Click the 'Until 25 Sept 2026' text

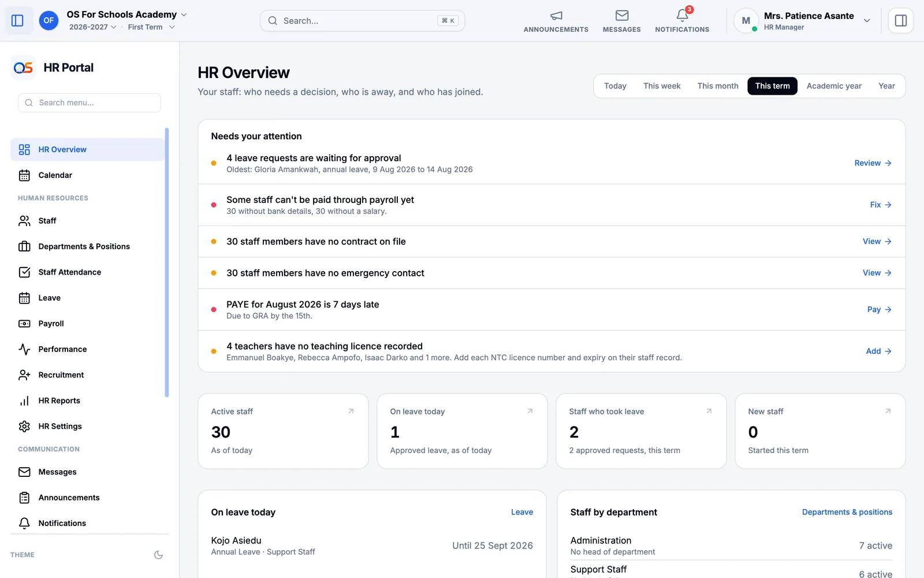(x=493, y=546)
